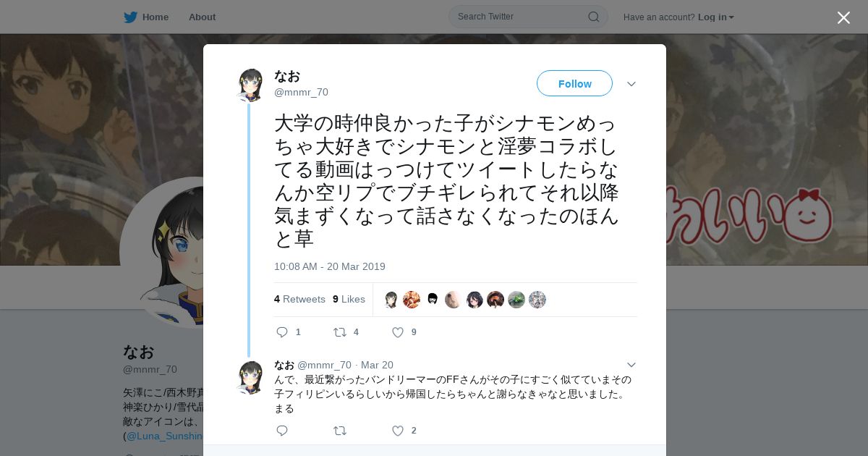Open the About menu item

(202, 17)
